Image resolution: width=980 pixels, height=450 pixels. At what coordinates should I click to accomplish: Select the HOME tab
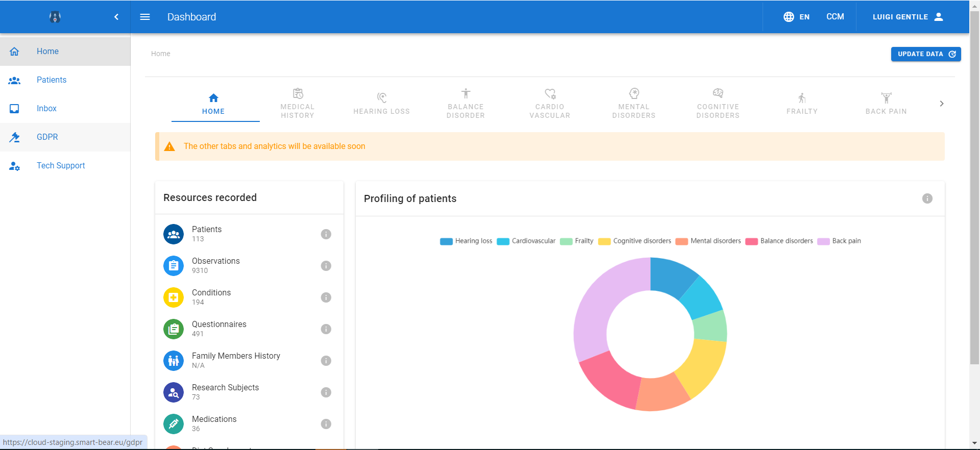213,104
